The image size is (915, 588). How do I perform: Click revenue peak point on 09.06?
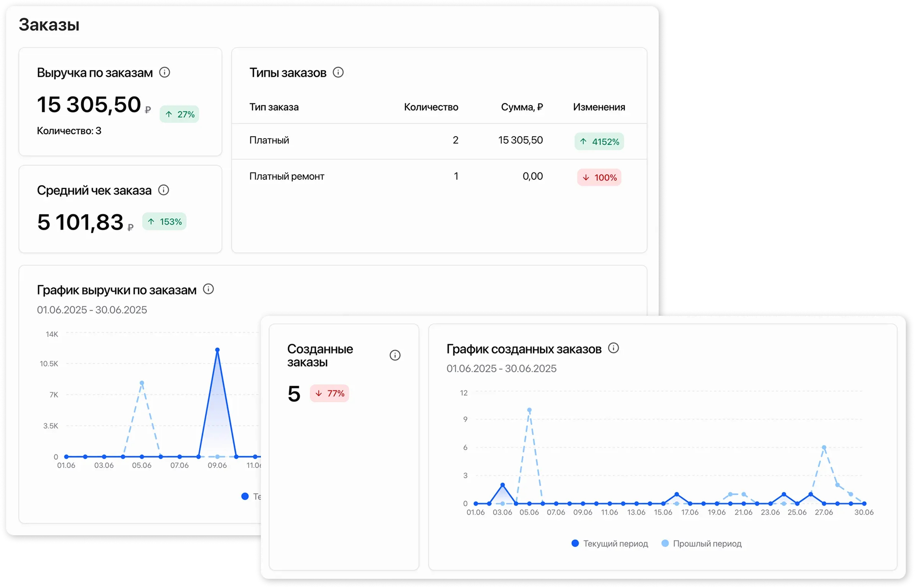point(217,350)
